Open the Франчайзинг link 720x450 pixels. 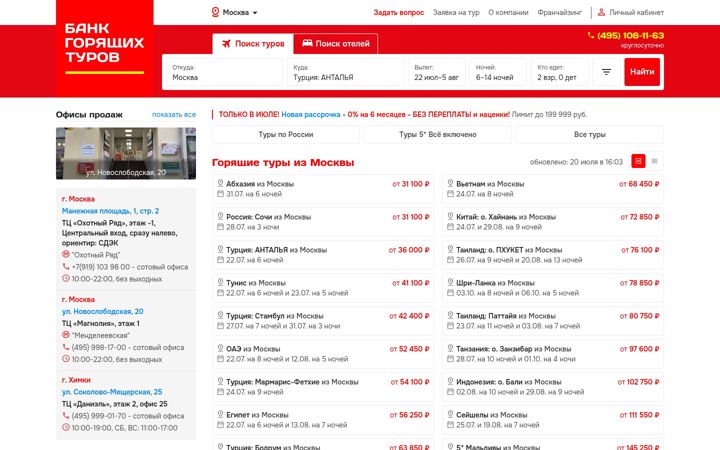pos(560,12)
